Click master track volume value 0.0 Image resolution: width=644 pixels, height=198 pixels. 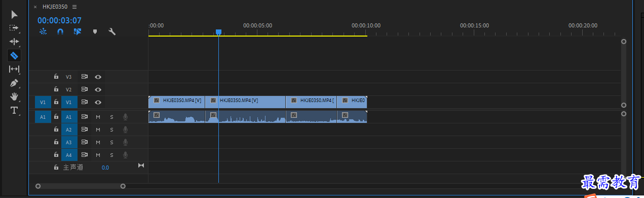pos(105,167)
